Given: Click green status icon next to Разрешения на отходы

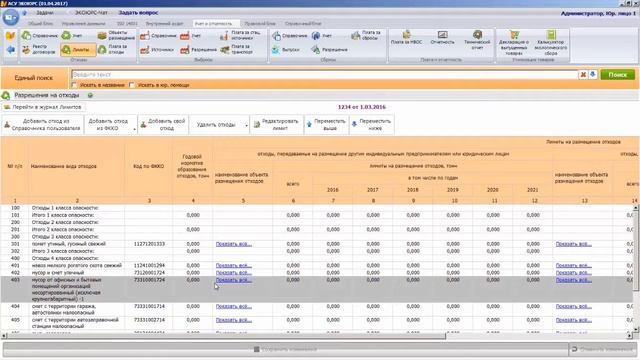Looking at the screenshot, I should click(90, 96).
